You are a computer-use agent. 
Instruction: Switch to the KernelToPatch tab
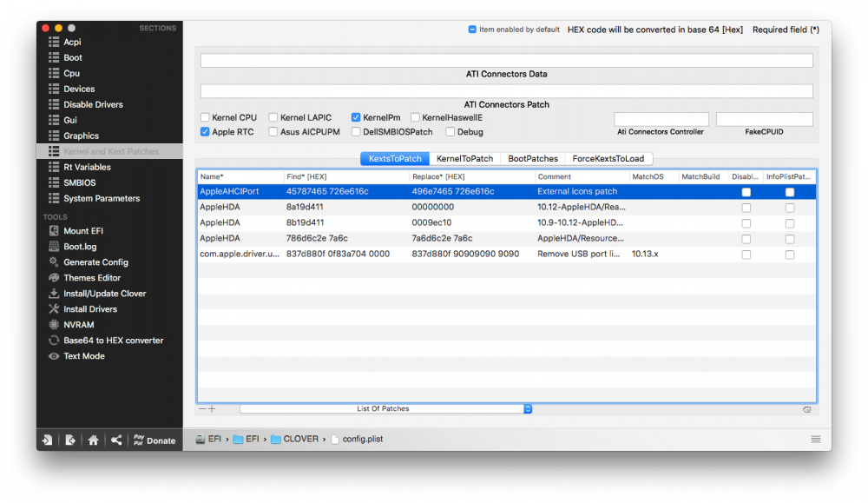tap(464, 158)
